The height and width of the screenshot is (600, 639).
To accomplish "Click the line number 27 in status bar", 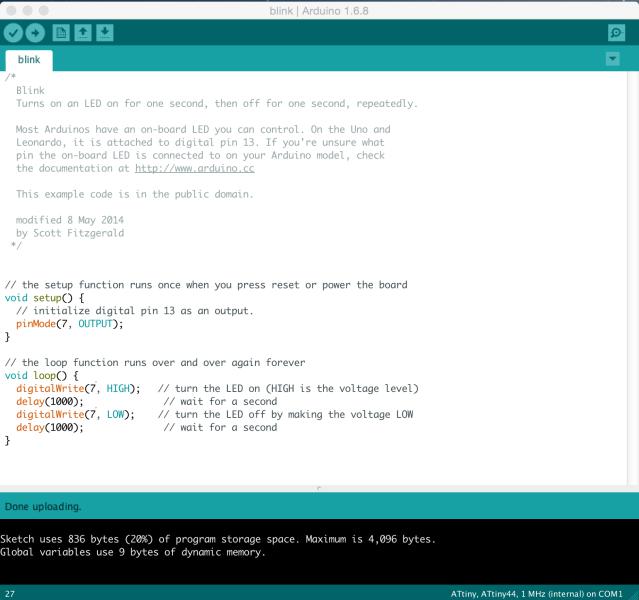I will point(9,594).
